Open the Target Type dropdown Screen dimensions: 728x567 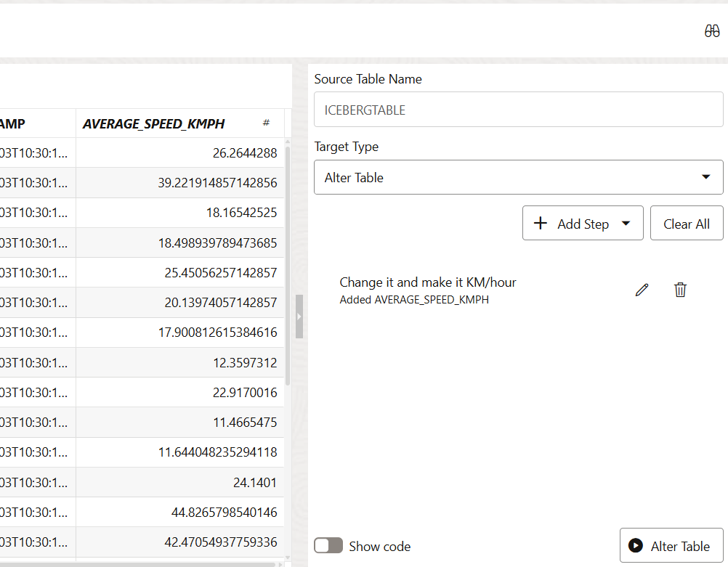517,177
